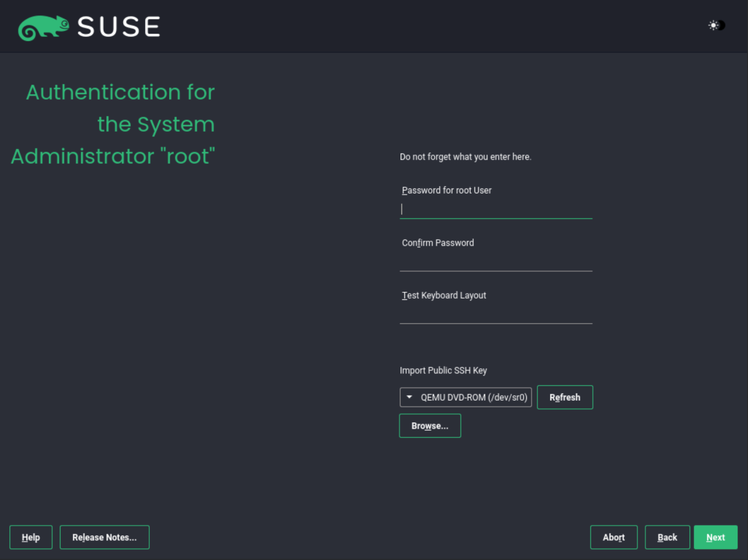Click the Password for root User label
Screen dimensions: 748x560
coord(446,190)
